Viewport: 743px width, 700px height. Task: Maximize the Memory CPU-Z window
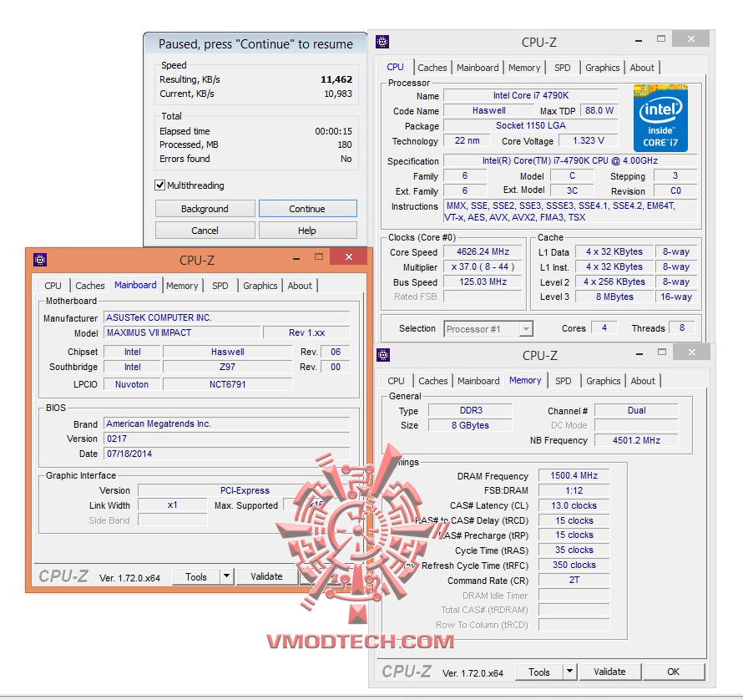663,352
